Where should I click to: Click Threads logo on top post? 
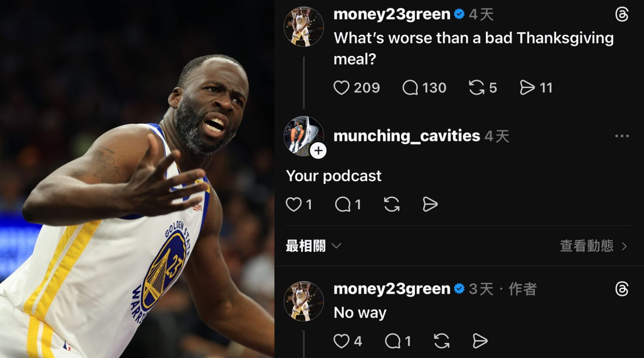click(622, 14)
